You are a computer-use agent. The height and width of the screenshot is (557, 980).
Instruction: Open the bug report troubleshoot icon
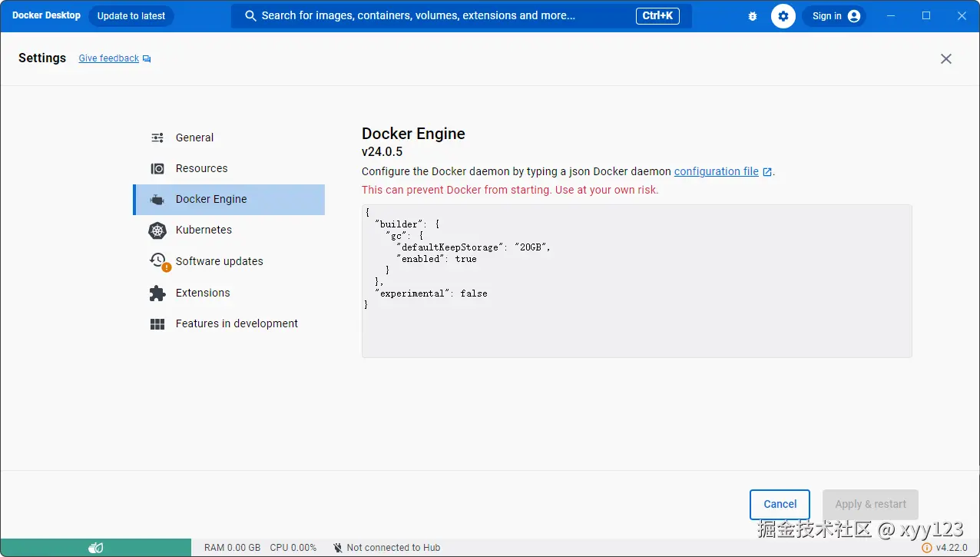752,16
